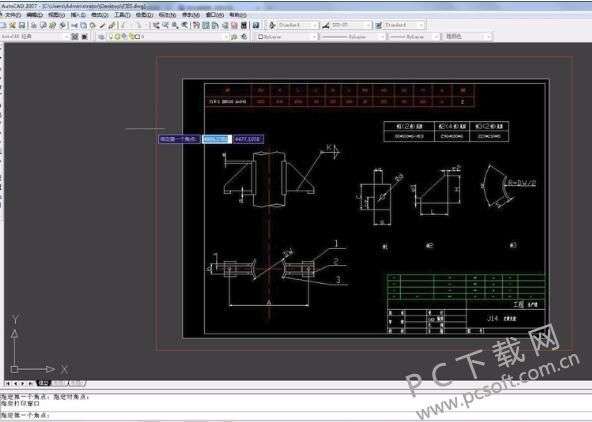Open the 文件(F) menu
The width and height of the screenshot is (592, 422).
click(x=13, y=15)
